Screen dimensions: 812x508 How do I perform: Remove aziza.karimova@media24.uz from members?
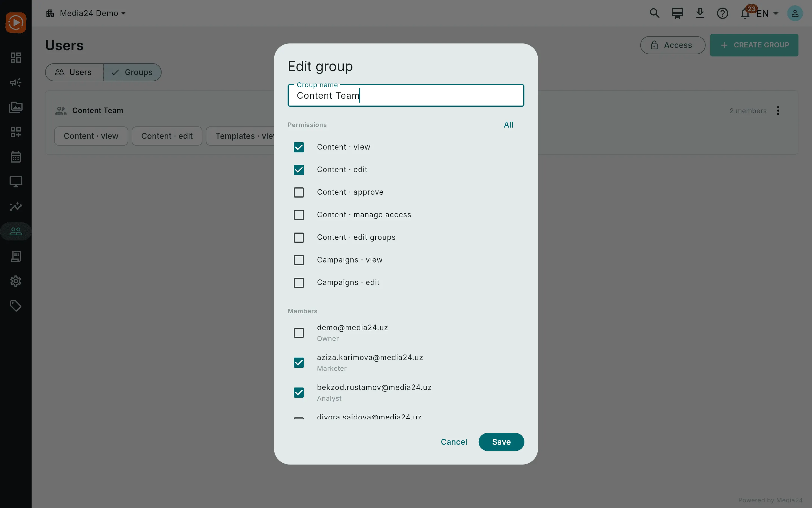coord(299,363)
